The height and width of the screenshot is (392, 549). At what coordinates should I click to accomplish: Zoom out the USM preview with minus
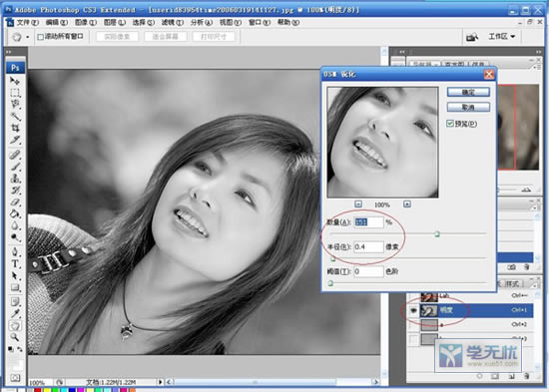pyautogui.click(x=358, y=204)
